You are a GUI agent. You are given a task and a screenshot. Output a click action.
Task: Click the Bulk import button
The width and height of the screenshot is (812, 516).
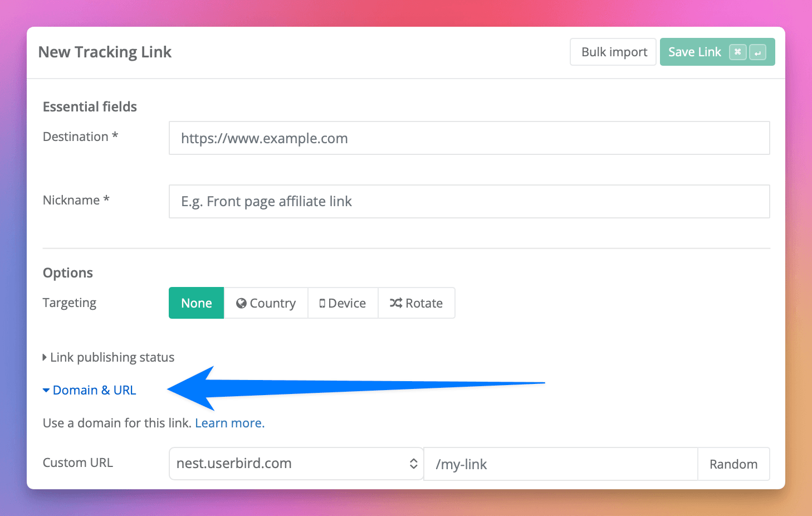click(x=613, y=51)
